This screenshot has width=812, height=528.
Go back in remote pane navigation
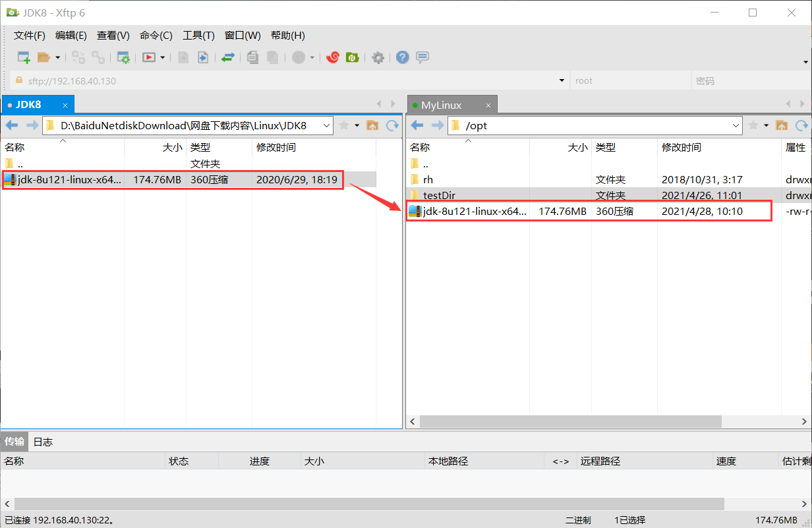[x=417, y=125]
